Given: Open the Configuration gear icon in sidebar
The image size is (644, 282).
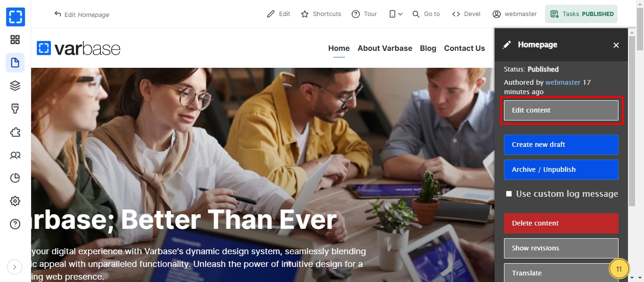Looking at the screenshot, I should (x=15, y=201).
